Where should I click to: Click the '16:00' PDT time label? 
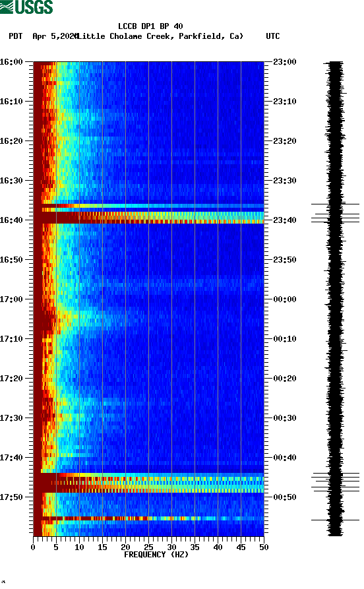11,61
